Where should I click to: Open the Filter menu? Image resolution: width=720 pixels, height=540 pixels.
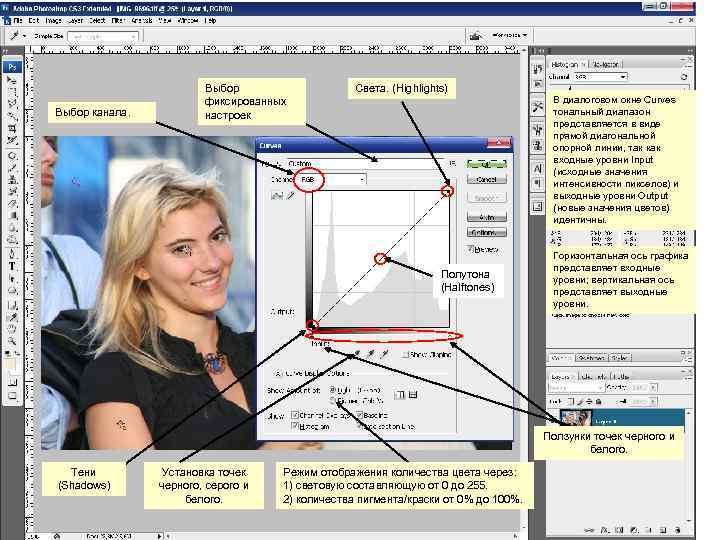point(118,21)
